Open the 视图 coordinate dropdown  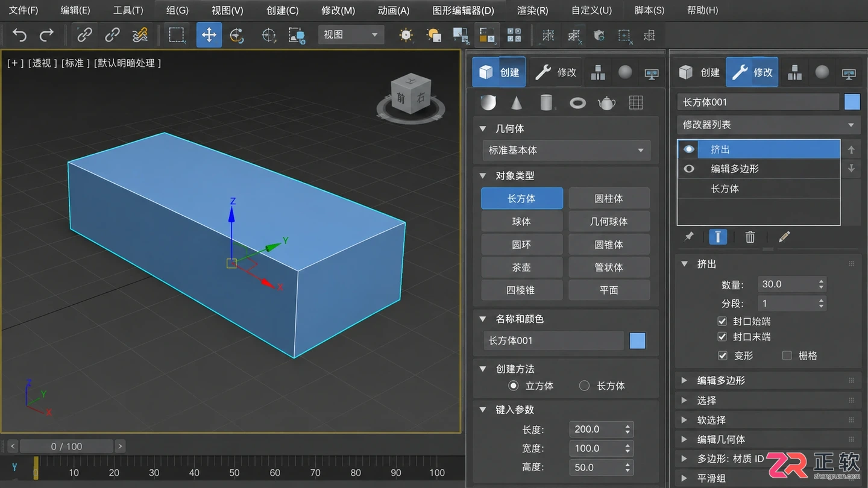(351, 35)
